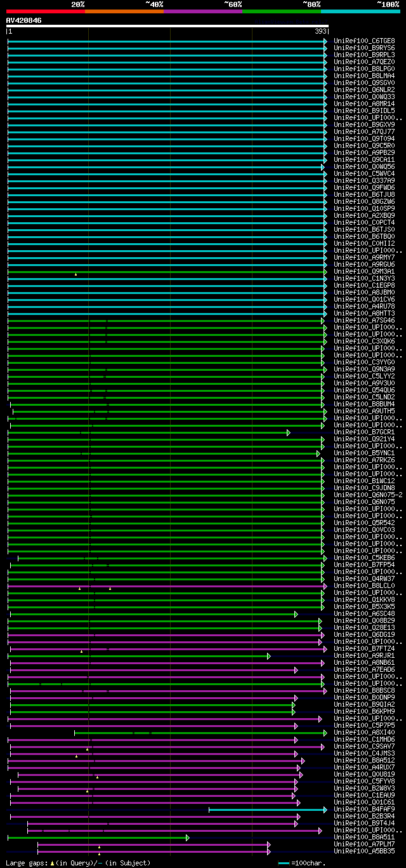406x868 pixels.
Task: Click the UniRef100_Q5R542 label
Action: click(364, 523)
